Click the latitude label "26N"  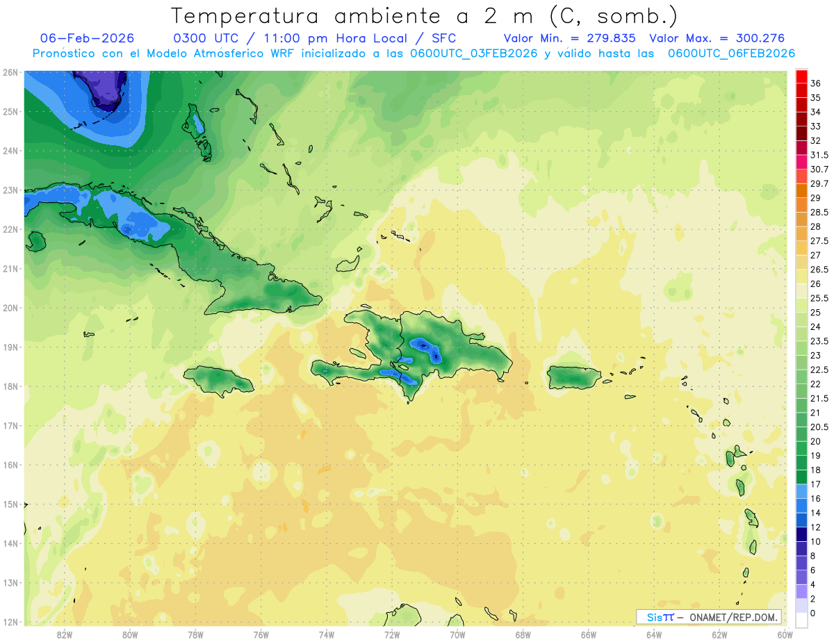pyautogui.click(x=10, y=72)
